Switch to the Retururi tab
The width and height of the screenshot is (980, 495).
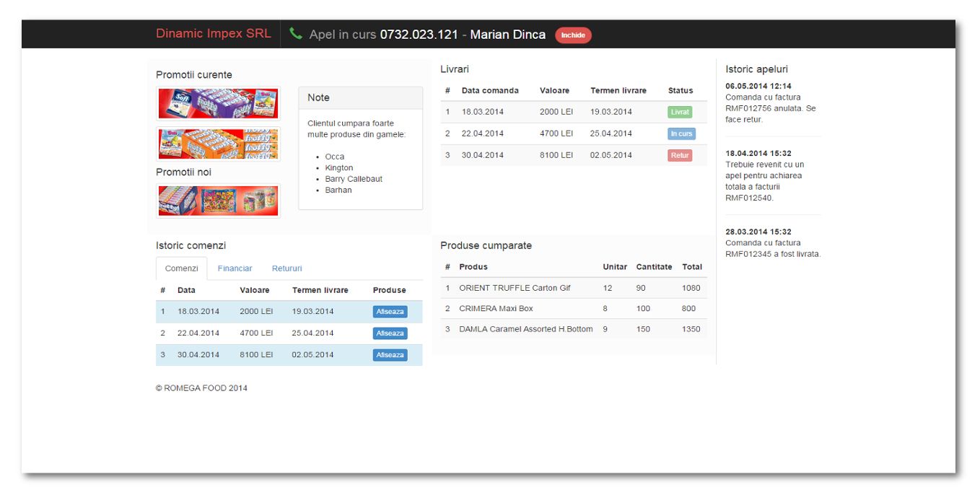(x=286, y=268)
